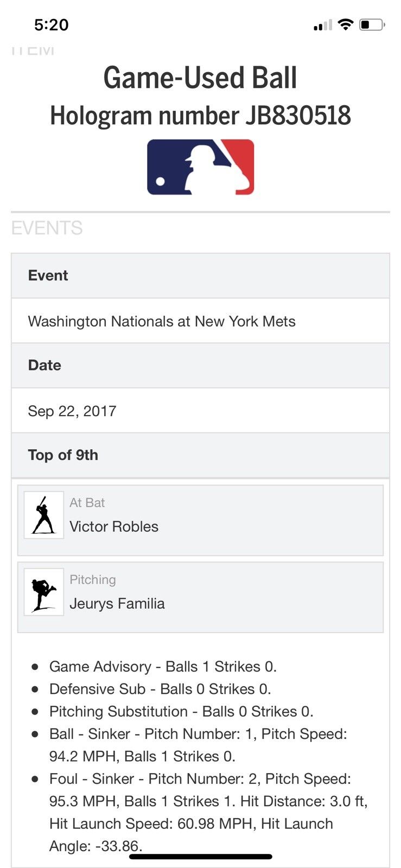Tap the Sep 22, 2017 date value
This screenshot has height=868, width=401.
[x=72, y=411]
